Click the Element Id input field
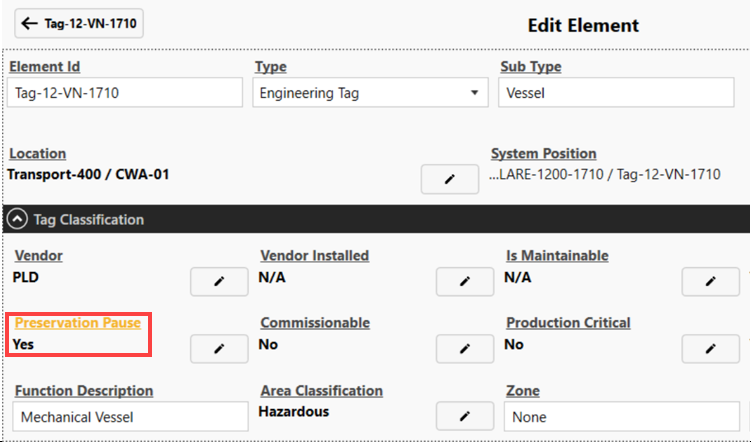This screenshot has height=442, width=751. pos(125,93)
